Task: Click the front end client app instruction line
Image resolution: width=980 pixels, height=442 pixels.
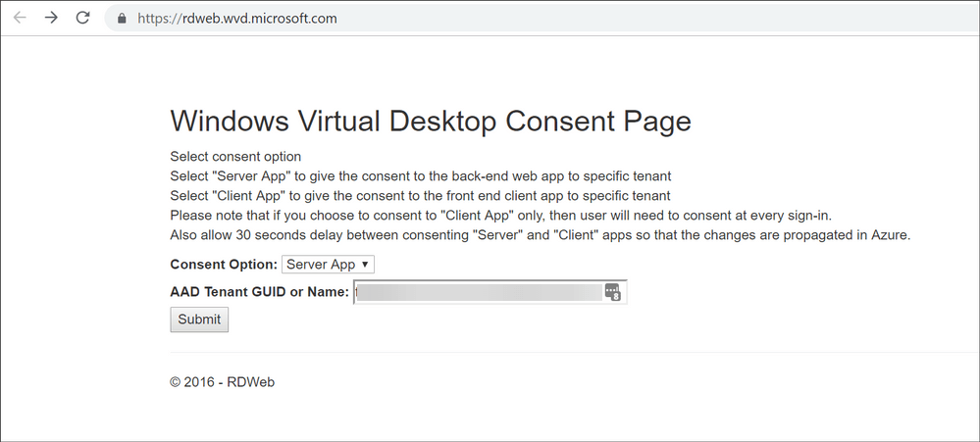Action: (x=420, y=196)
